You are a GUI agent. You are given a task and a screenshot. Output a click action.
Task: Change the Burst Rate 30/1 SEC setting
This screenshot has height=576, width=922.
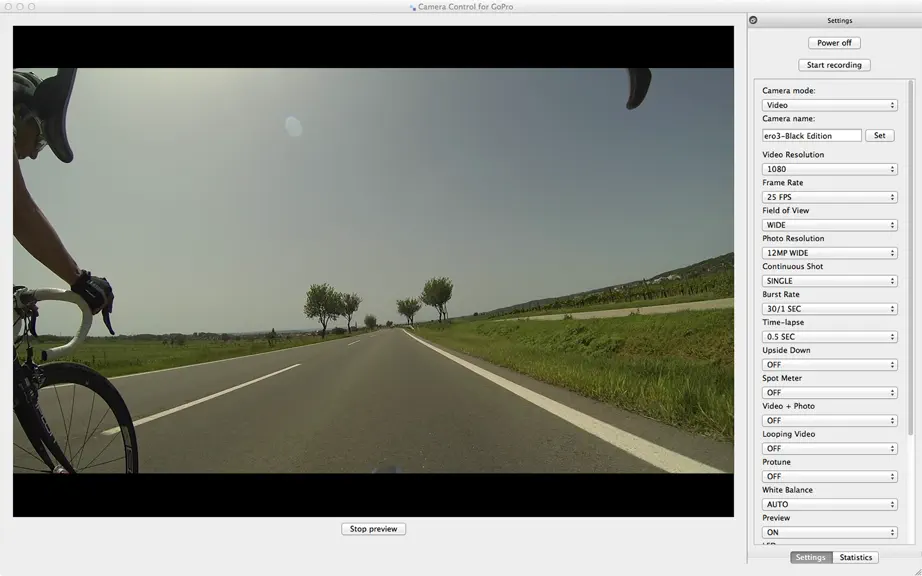[x=829, y=309]
